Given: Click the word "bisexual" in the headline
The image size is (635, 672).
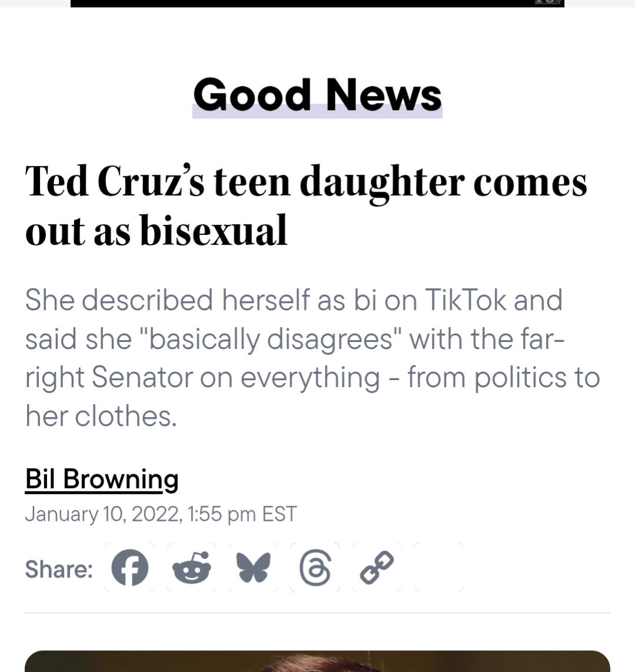Looking at the screenshot, I should (x=214, y=230).
